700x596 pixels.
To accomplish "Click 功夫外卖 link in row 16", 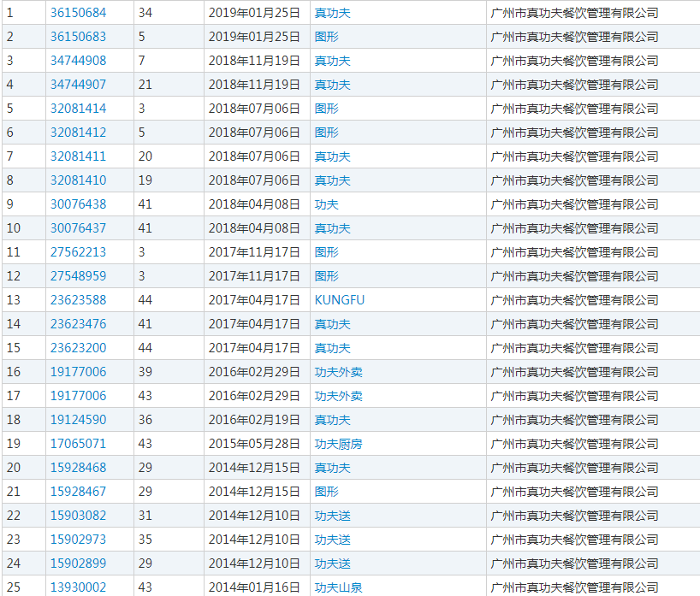I will point(338,372).
